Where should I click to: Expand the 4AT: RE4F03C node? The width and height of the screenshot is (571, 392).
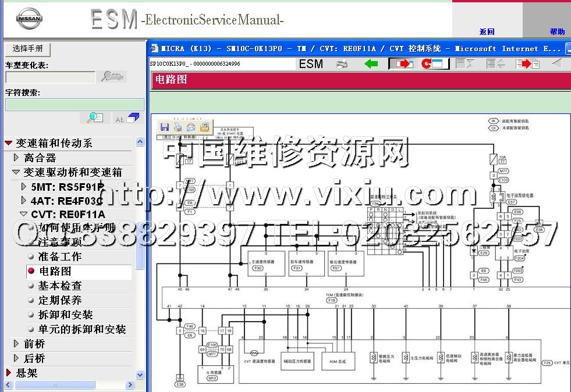(24, 200)
